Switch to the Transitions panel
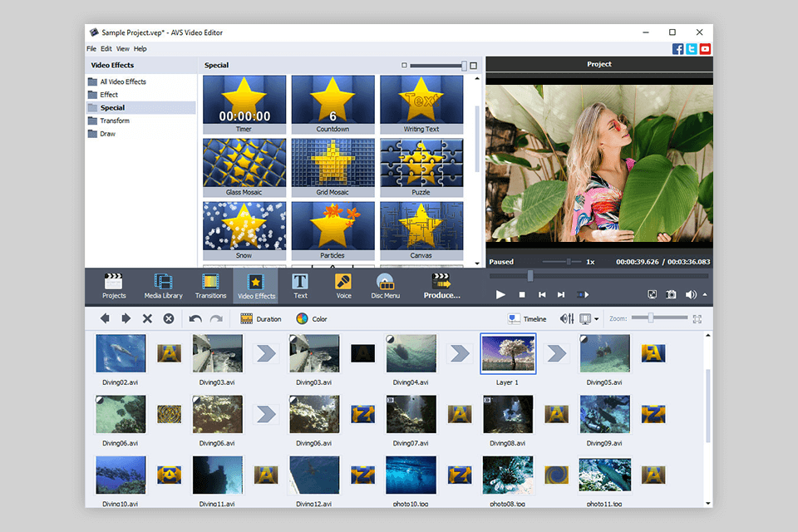 [210, 286]
